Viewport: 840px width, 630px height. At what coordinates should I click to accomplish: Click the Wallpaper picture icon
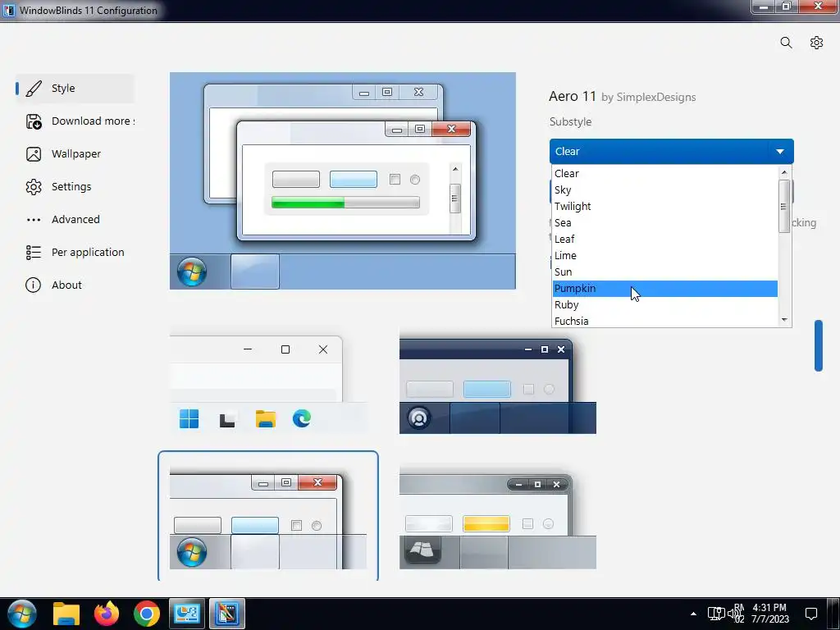tap(33, 154)
